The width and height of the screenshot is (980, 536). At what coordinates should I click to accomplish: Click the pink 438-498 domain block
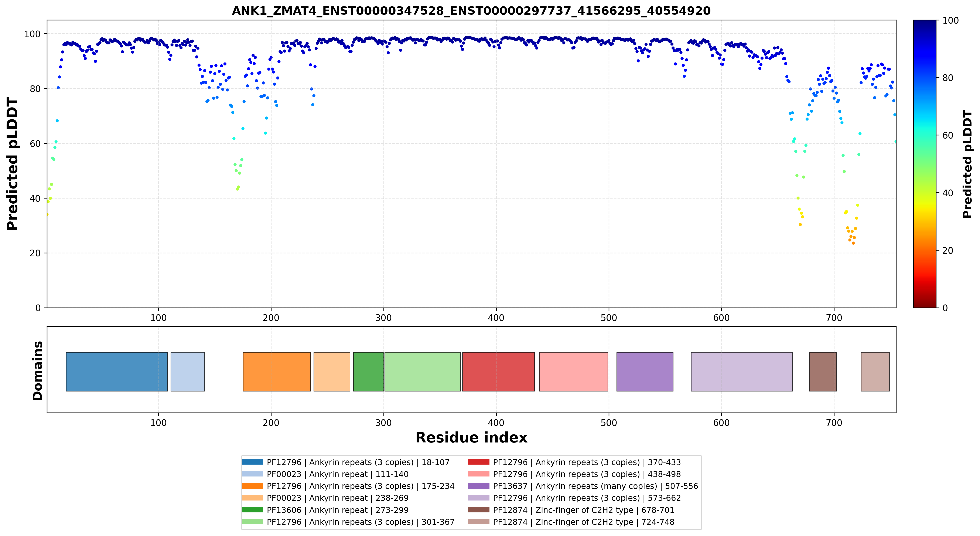[x=573, y=372]
